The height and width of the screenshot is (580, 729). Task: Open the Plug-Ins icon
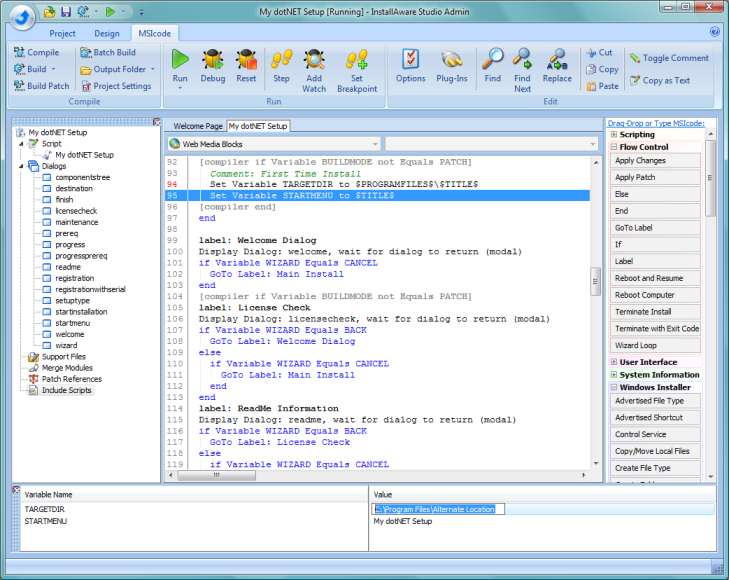tap(451, 59)
